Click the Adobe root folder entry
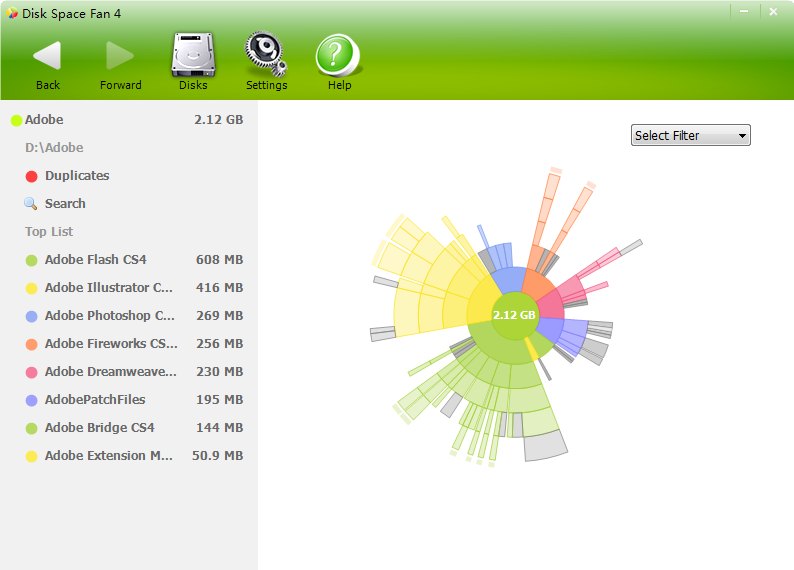This screenshot has height=570, width=794. point(44,120)
